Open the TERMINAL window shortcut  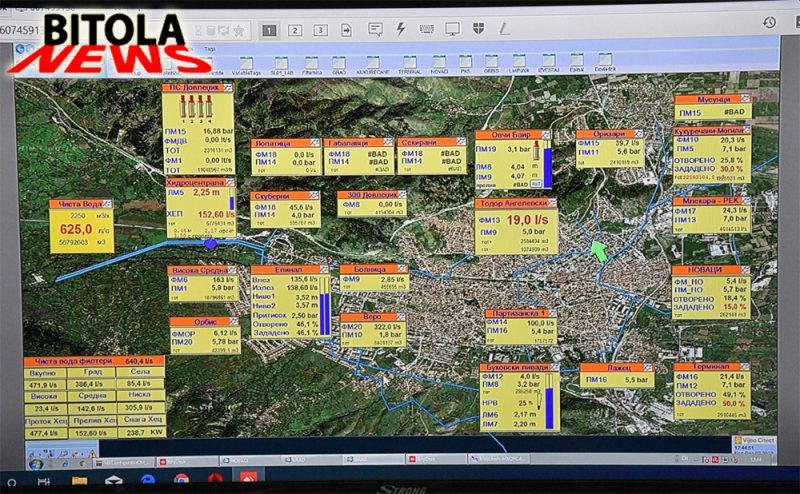(410, 65)
